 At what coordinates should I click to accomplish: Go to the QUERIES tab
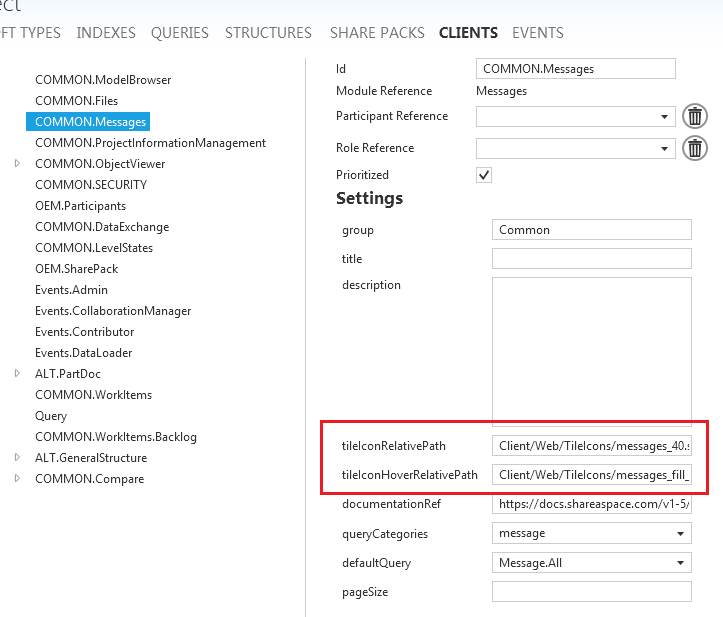tap(180, 33)
